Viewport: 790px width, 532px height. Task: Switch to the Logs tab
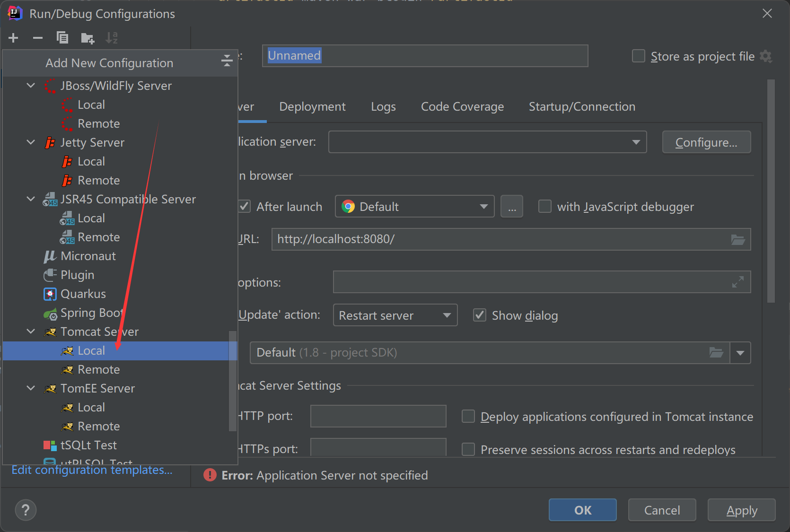(383, 107)
